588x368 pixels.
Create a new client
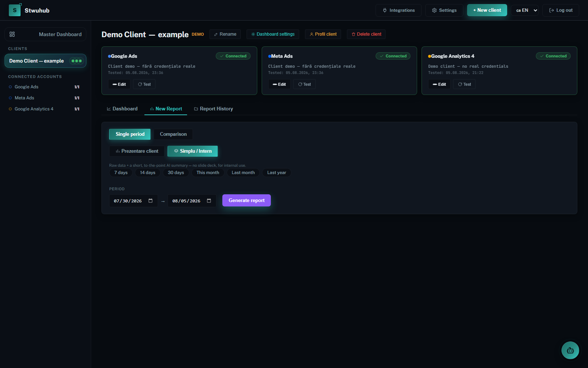(x=487, y=10)
